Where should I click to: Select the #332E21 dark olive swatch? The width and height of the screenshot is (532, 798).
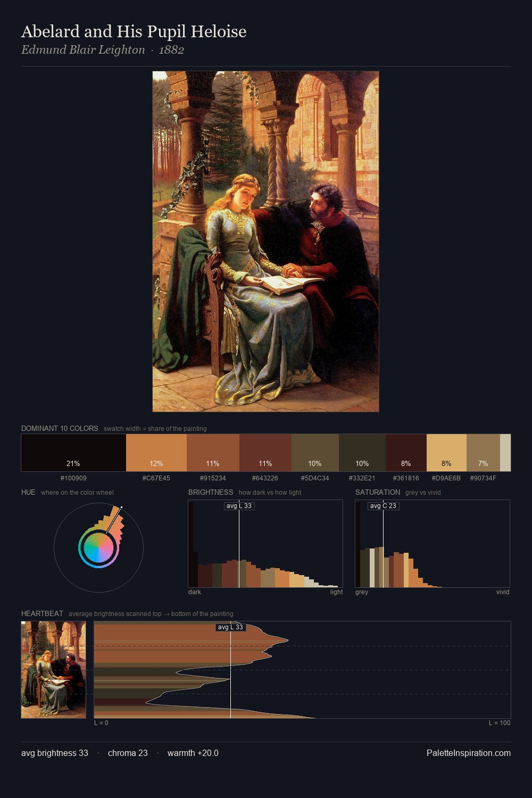click(362, 453)
